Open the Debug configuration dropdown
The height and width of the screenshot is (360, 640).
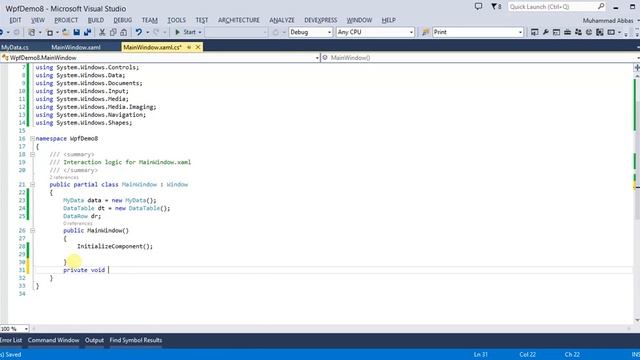(x=311, y=32)
